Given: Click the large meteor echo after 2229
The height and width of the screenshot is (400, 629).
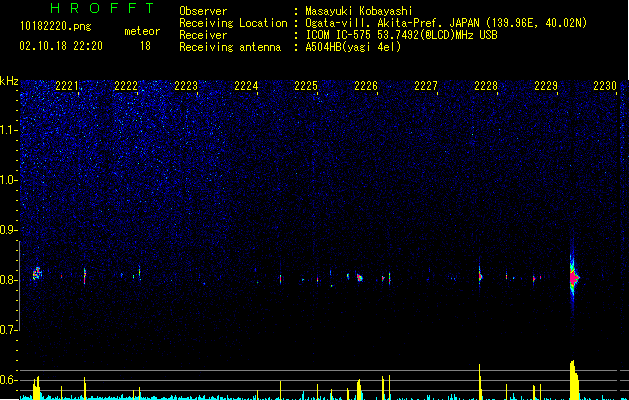Looking at the screenshot, I should 574,277.
